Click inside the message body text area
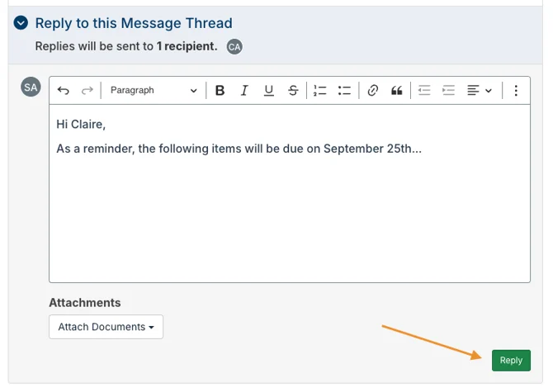The image size is (553, 392). (x=290, y=193)
